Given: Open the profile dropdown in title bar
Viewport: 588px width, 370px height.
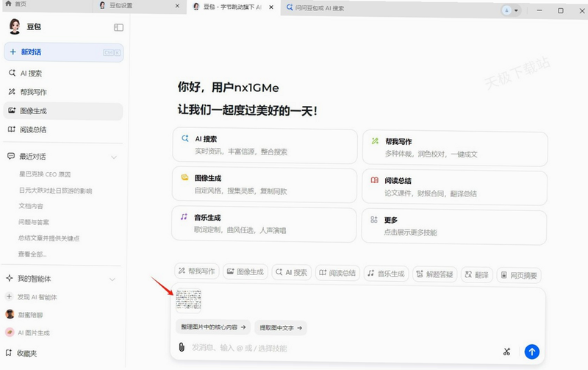Looking at the screenshot, I should (x=511, y=10).
